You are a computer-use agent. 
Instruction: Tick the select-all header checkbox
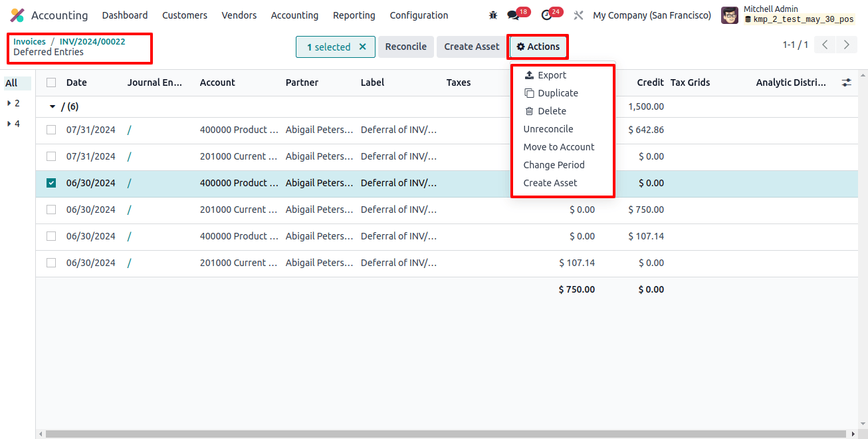point(51,82)
